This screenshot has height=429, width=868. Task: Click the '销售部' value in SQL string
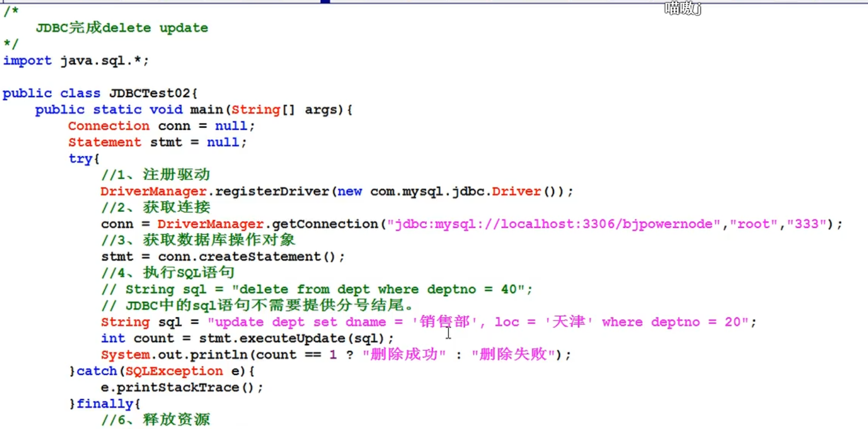(x=444, y=321)
